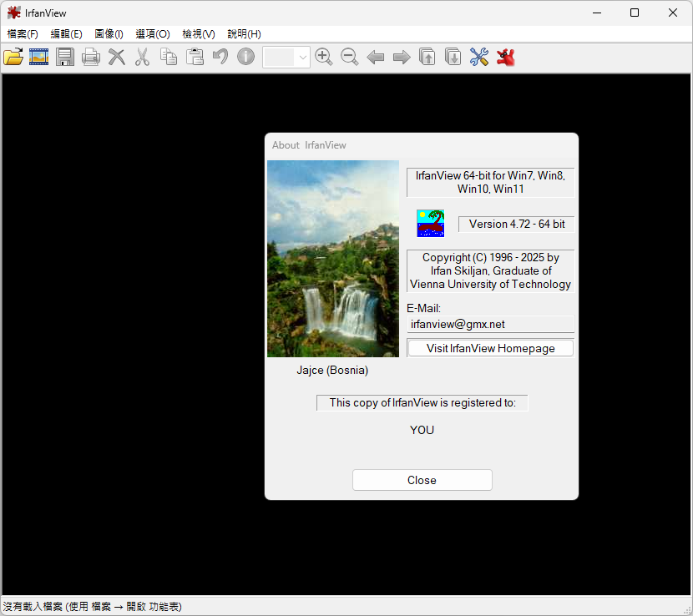Expand the zoom percentage combo box

pyautogui.click(x=303, y=57)
